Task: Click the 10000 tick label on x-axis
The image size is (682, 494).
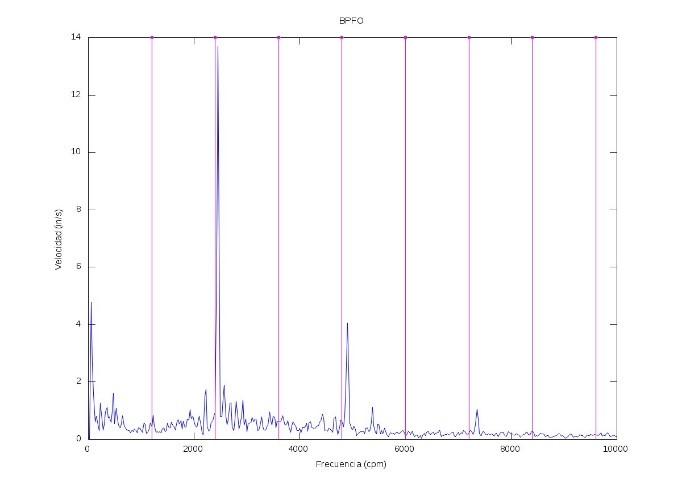Action: (x=616, y=450)
